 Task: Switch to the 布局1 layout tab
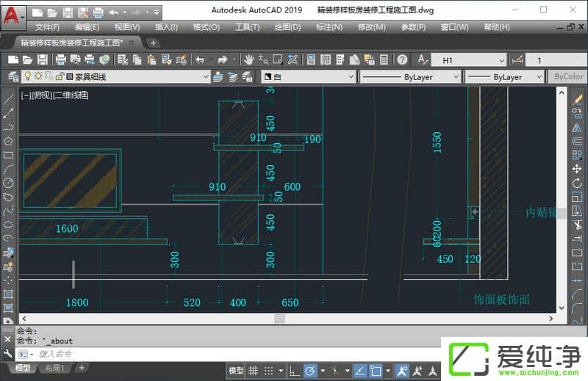pos(54,369)
